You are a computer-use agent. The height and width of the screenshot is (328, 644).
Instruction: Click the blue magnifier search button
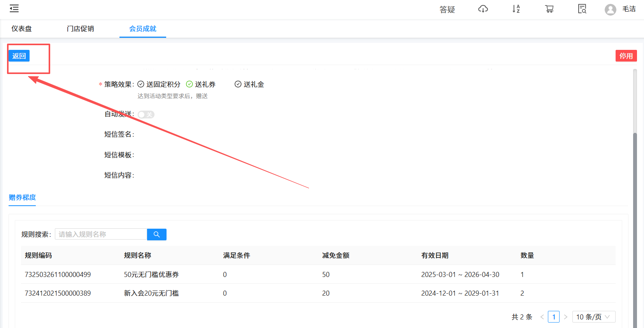point(157,235)
